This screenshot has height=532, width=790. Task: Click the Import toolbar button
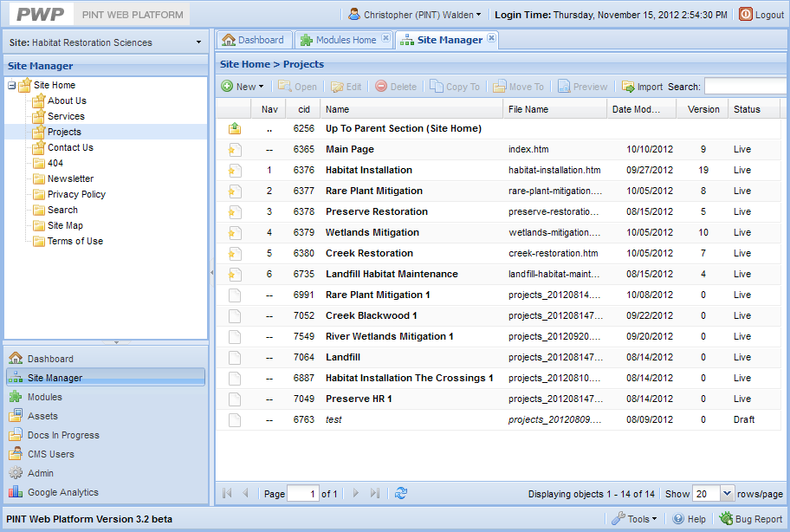642,86
